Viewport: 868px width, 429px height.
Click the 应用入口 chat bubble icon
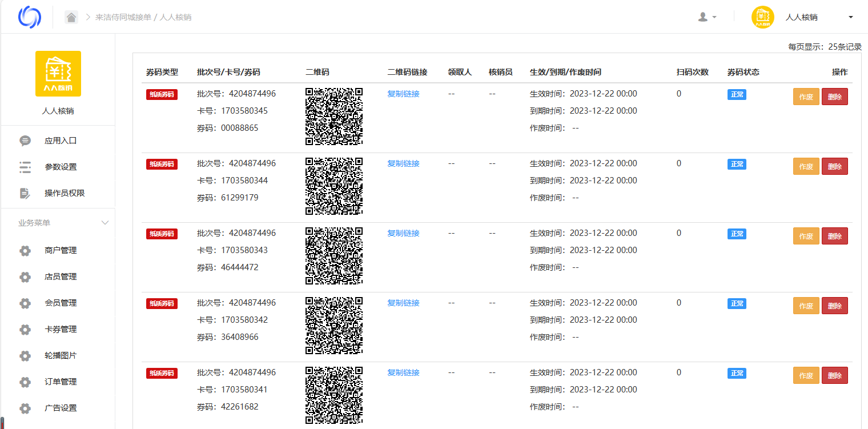(x=25, y=141)
